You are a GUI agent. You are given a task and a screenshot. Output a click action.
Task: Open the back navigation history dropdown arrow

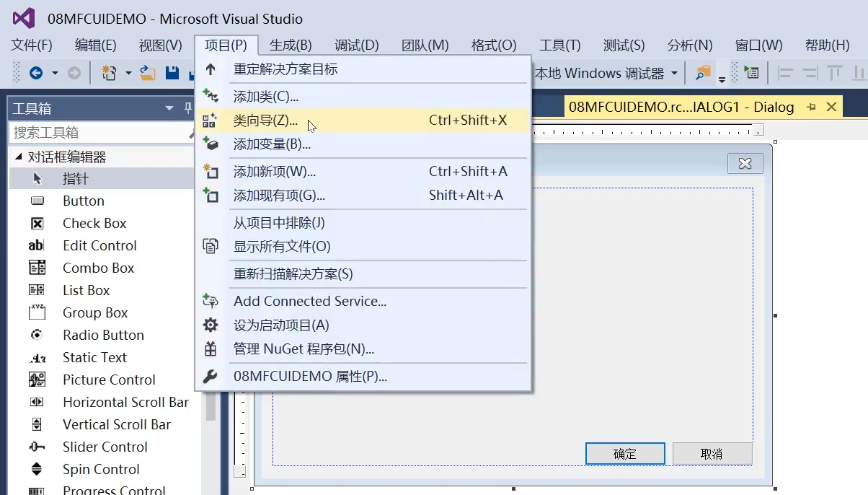[x=53, y=73]
